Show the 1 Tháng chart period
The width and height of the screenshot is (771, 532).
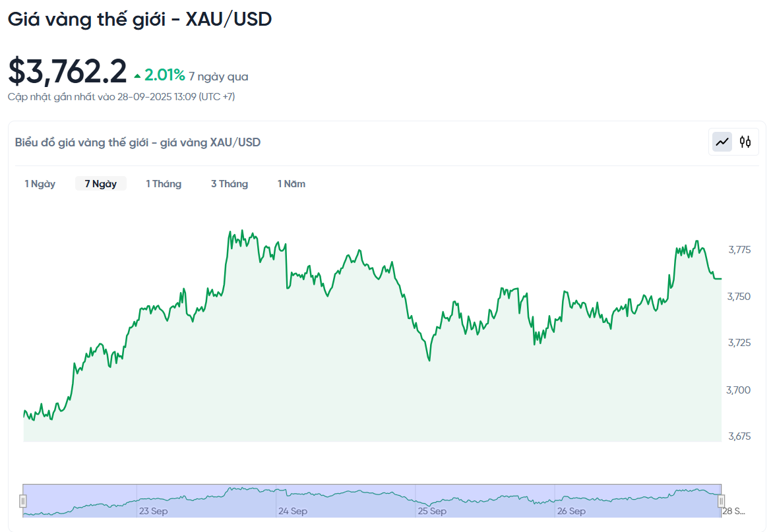(164, 184)
